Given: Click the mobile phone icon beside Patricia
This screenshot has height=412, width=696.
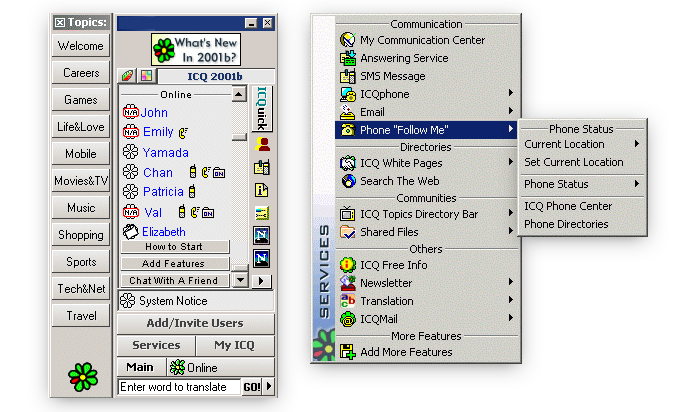Looking at the screenshot, I should (192, 191).
